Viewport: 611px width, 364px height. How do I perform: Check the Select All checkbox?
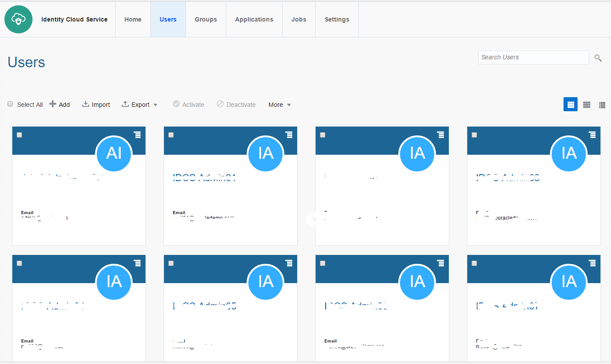click(10, 104)
